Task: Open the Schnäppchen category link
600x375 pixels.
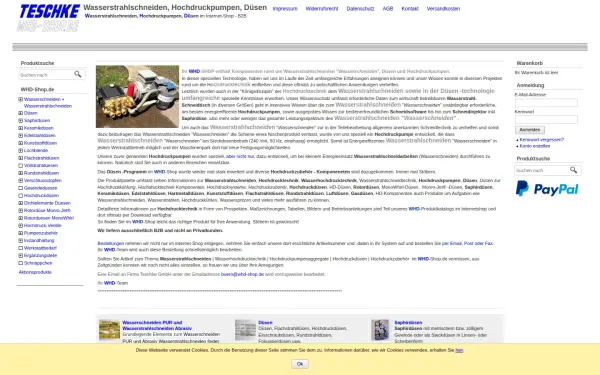Action: pyautogui.click(x=38, y=263)
